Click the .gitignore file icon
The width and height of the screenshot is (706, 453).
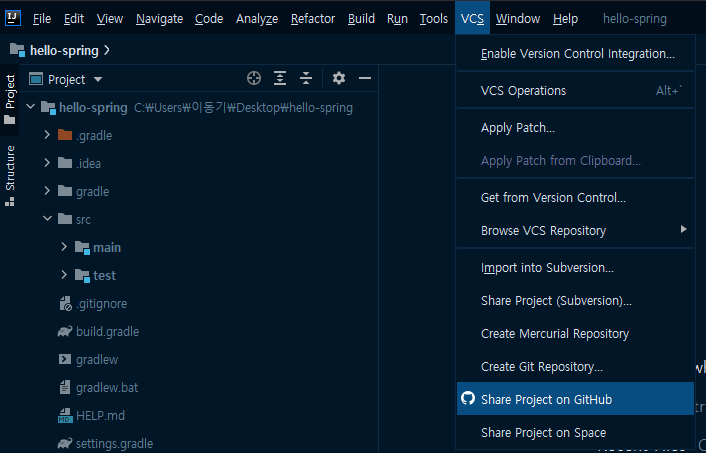[x=65, y=304]
